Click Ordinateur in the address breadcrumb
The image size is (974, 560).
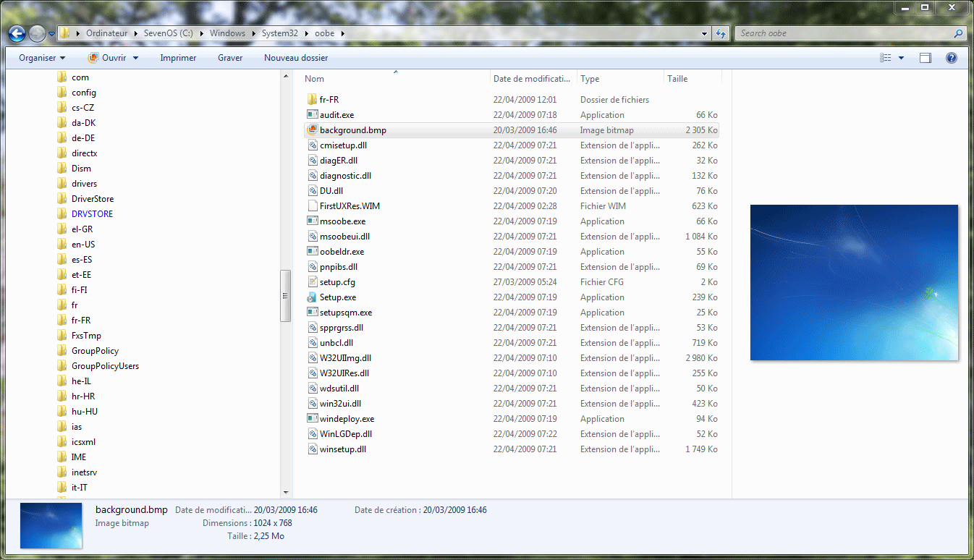(106, 33)
